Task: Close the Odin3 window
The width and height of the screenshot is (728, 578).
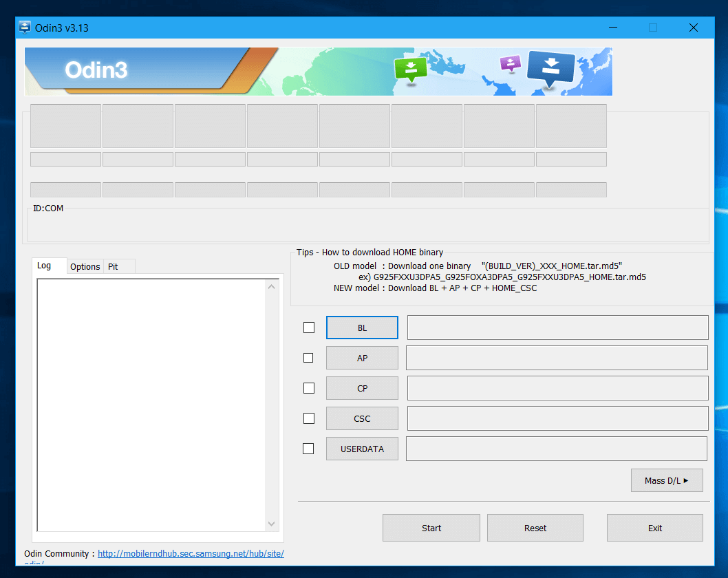Action: pos(693,28)
